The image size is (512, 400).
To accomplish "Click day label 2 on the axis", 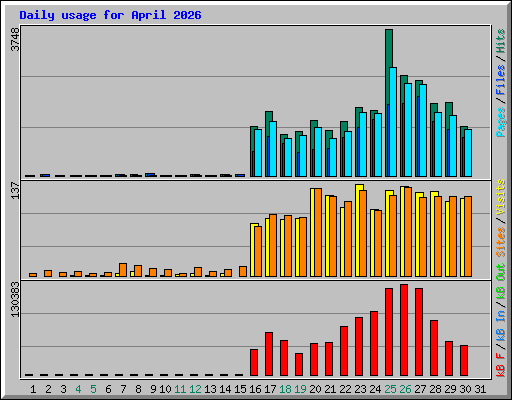I will click(x=48, y=389).
